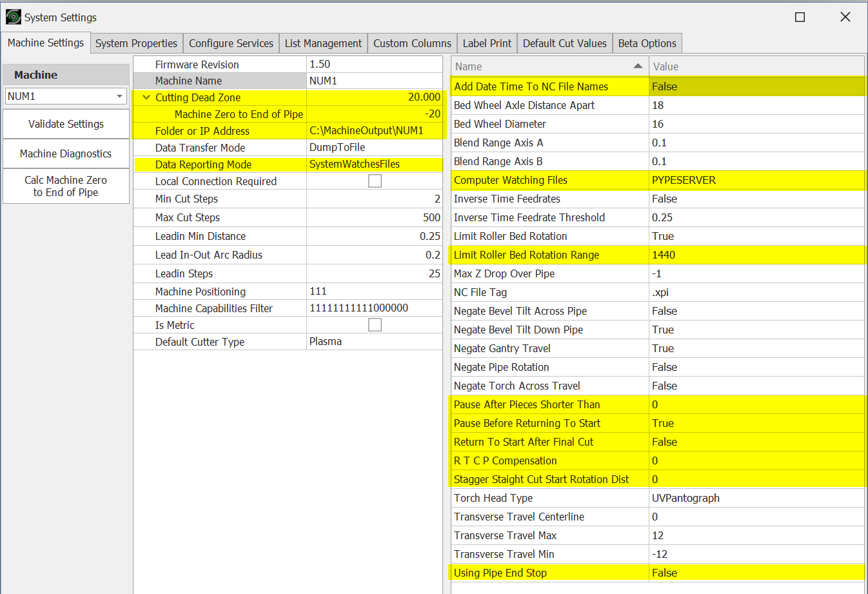Edit the Leadin Min Distance value
Image resolution: width=868 pixels, height=594 pixels.
point(374,237)
